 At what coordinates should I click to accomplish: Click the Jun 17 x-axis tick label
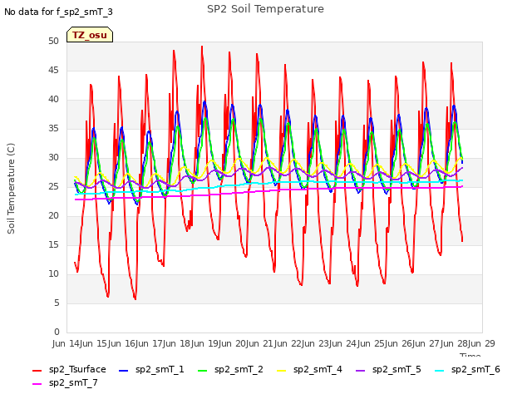[x=150, y=343]
